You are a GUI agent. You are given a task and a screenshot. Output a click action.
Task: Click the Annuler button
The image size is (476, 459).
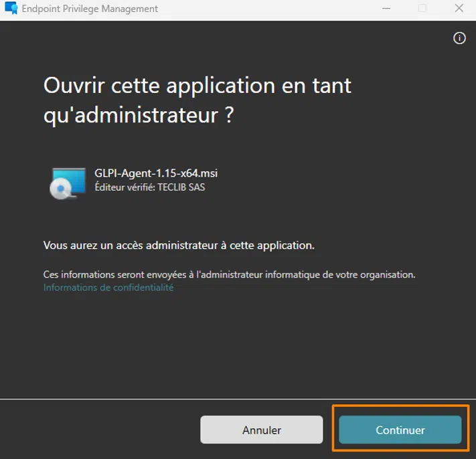tap(261, 430)
